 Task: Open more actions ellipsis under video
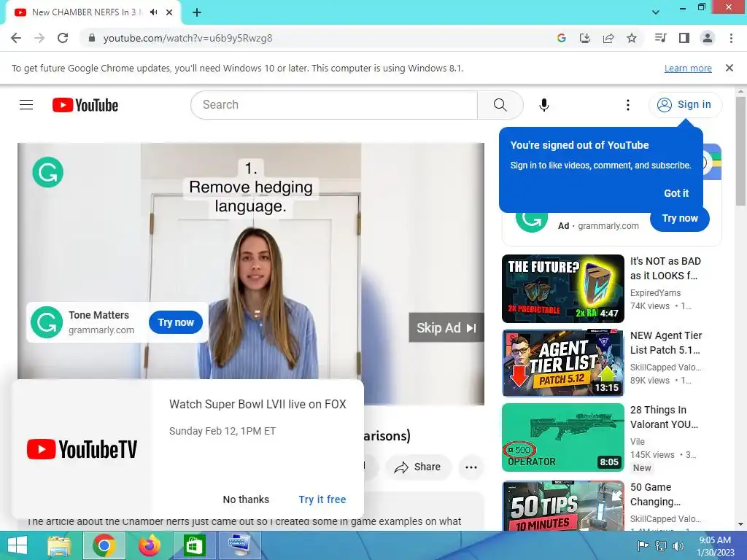click(471, 467)
